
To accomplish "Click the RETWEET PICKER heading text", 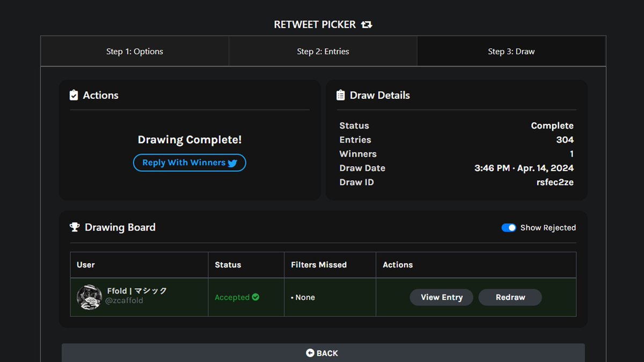I will (x=315, y=25).
